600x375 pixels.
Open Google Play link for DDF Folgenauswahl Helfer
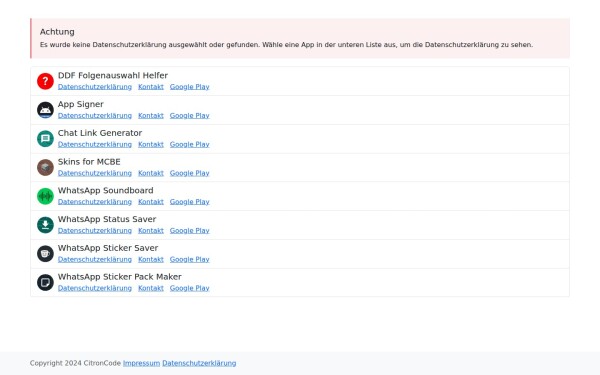pyautogui.click(x=189, y=87)
